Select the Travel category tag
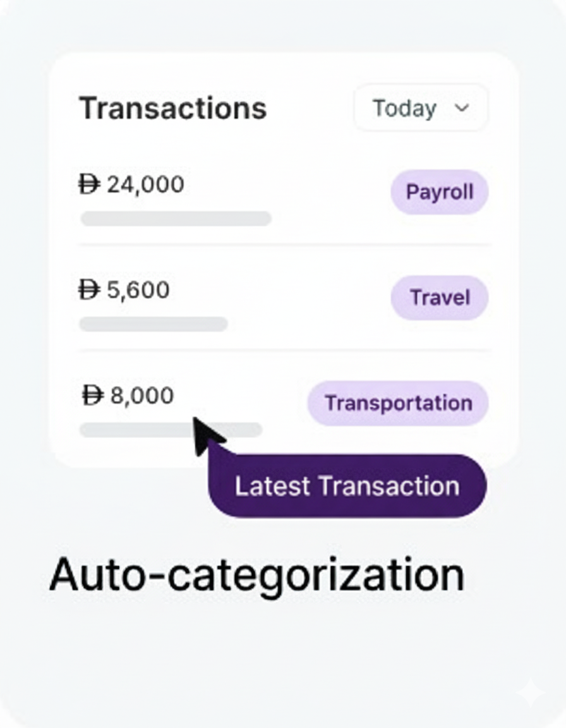Image resolution: width=566 pixels, height=728 pixels. click(x=439, y=297)
